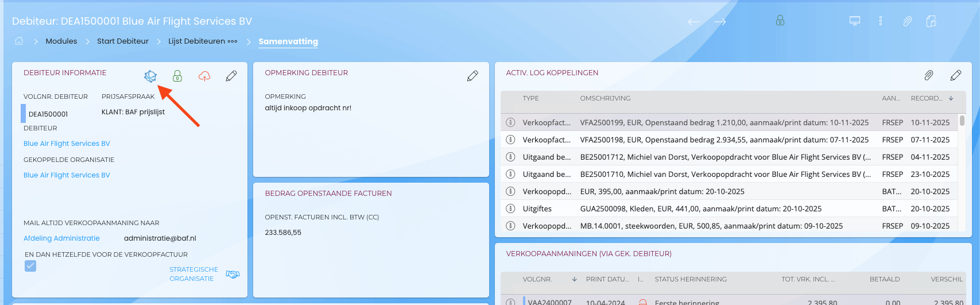Click the copy document icon in header

coord(931,21)
